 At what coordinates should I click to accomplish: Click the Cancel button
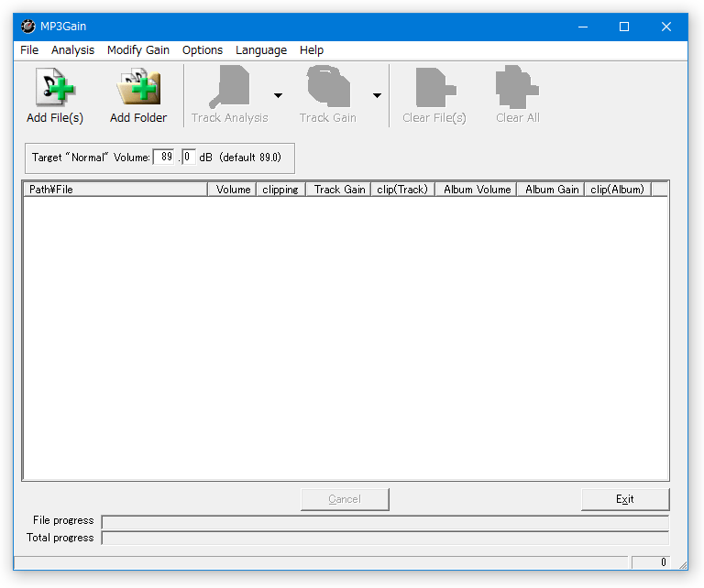[345, 499]
